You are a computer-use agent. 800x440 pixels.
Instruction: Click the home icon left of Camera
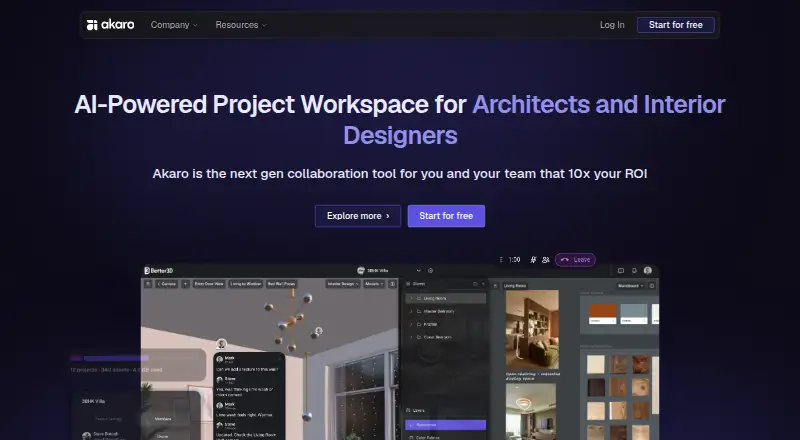[x=148, y=284]
